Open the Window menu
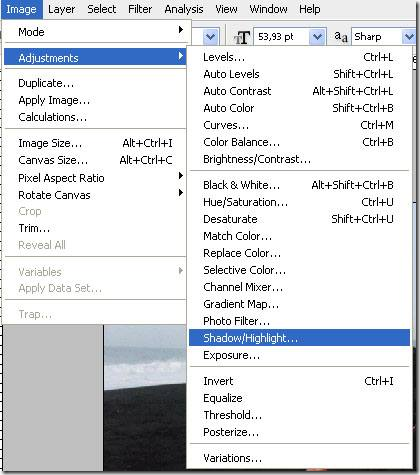The image size is (420, 475). click(268, 9)
